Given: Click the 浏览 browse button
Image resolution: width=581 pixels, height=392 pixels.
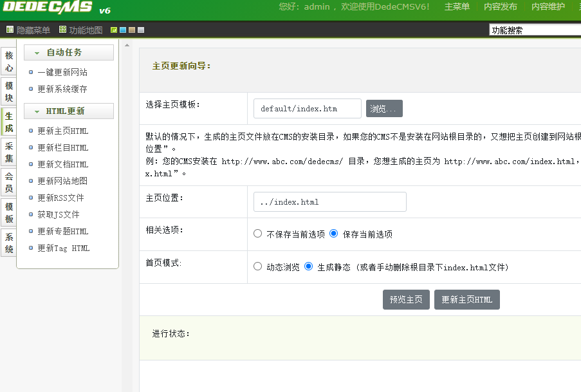Looking at the screenshot, I should pos(384,109).
